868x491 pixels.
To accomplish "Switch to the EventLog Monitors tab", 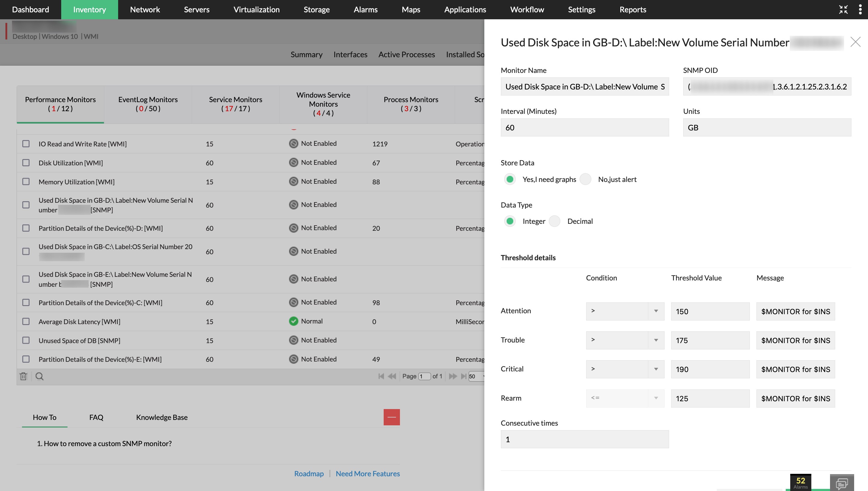I will pos(148,104).
